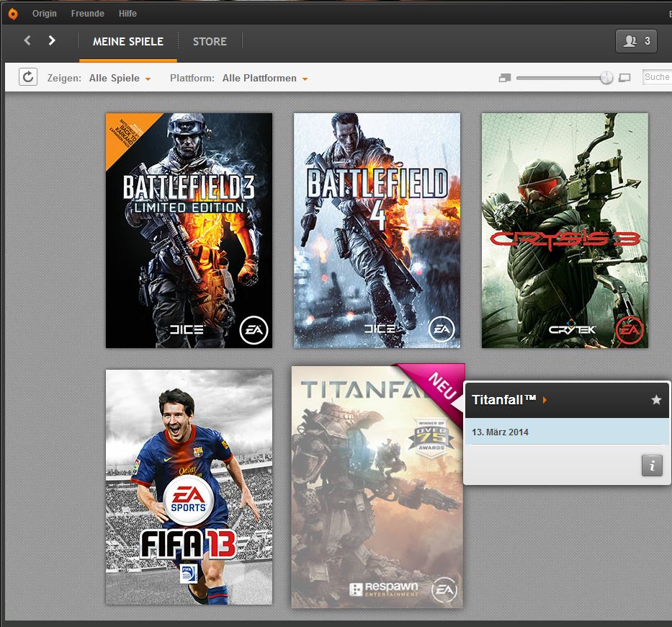Refresh the game library

point(28,77)
